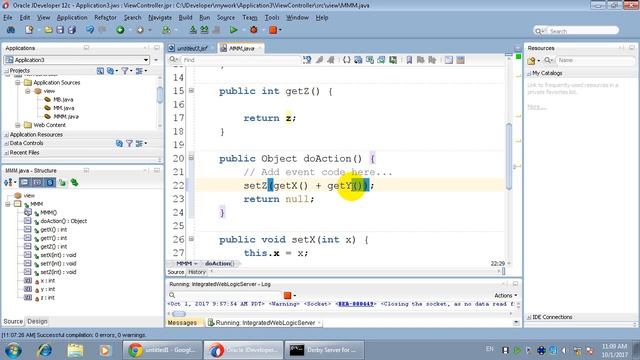The image size is (640, 360).
Task: Expand the Data Controls section
Action: [x=7, y=143]
